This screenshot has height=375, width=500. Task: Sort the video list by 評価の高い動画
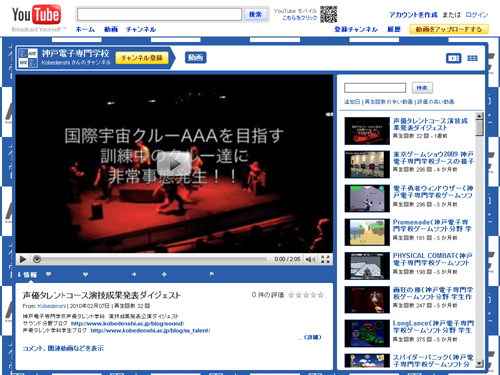(436, 102)
